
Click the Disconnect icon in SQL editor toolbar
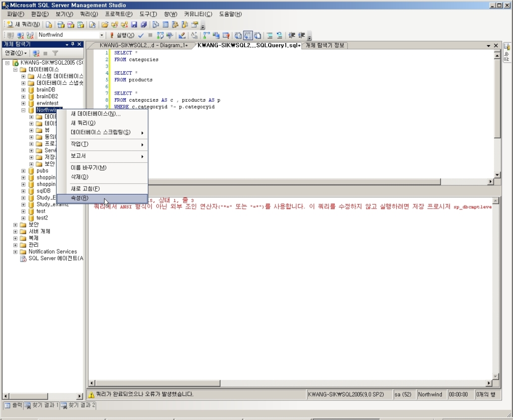pos(20,35)
